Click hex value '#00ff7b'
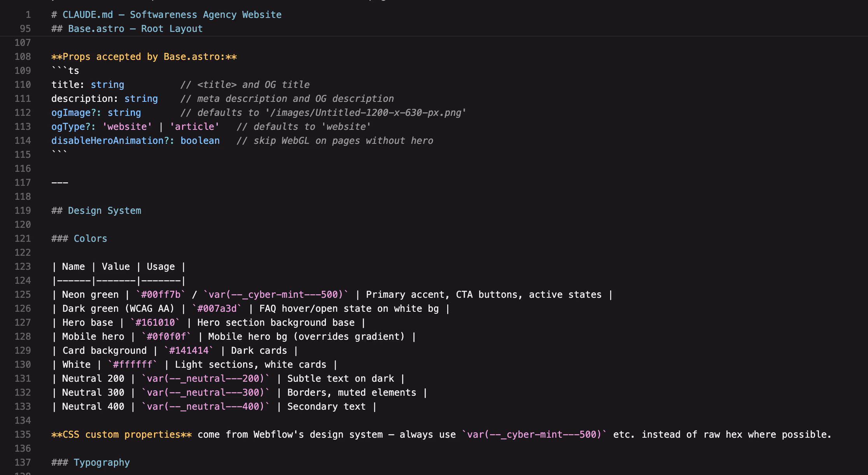 click(x=161, y=295)
